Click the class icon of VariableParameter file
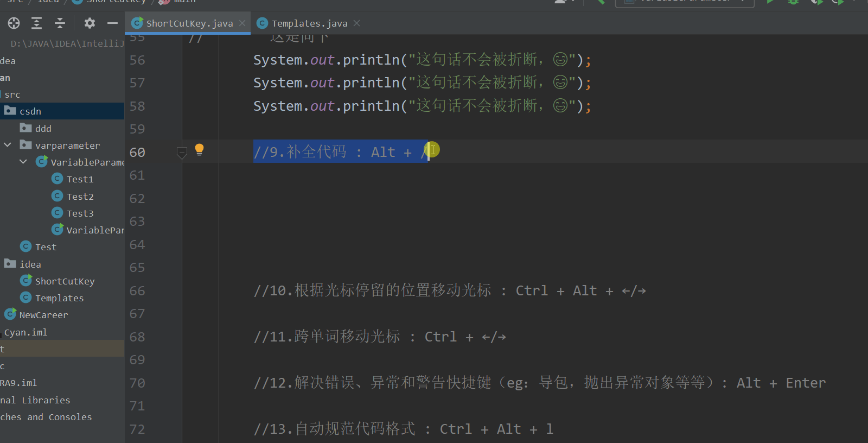 click(x=42, y=161)
